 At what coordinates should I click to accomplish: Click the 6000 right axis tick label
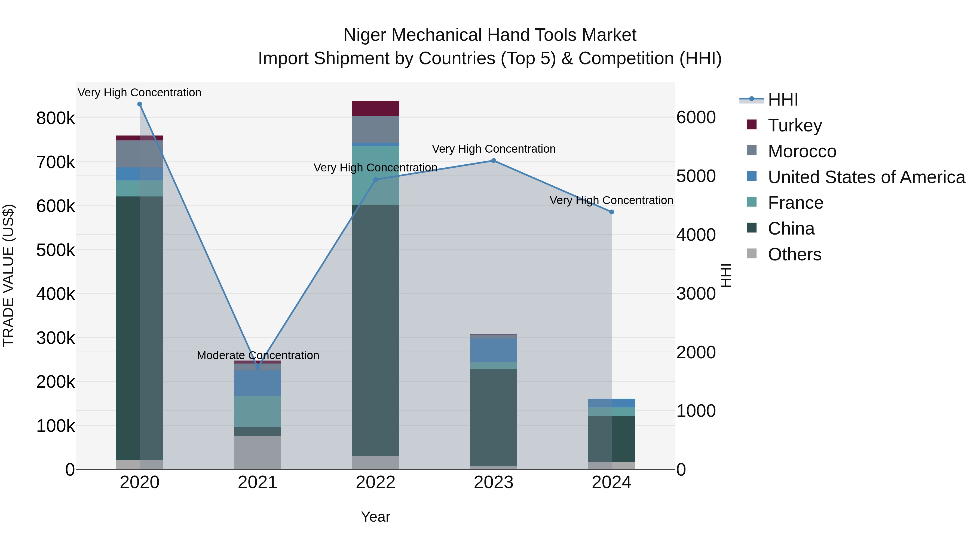[696, 118]
